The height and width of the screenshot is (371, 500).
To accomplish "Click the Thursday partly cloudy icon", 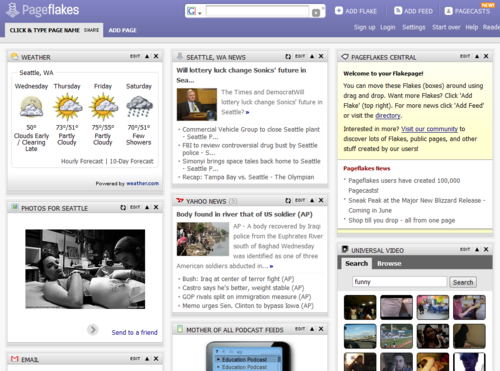I will pos(67,107).
